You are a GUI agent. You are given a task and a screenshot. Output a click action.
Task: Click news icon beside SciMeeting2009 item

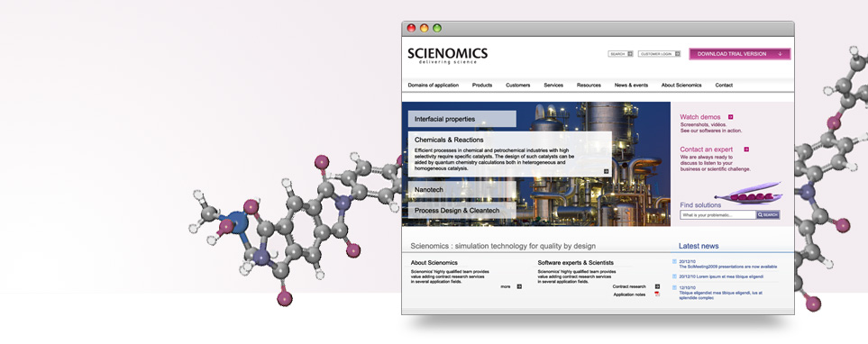click(674, 261)
